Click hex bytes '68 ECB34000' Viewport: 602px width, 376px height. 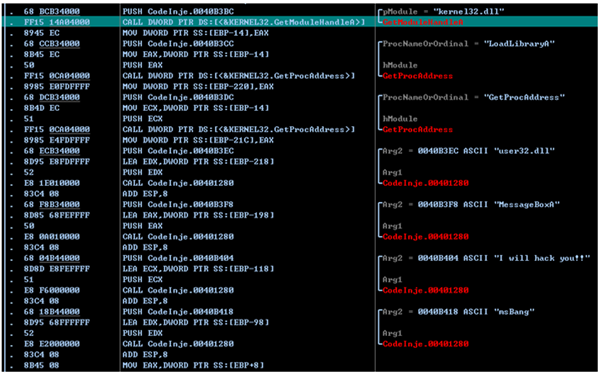[52, 151]
